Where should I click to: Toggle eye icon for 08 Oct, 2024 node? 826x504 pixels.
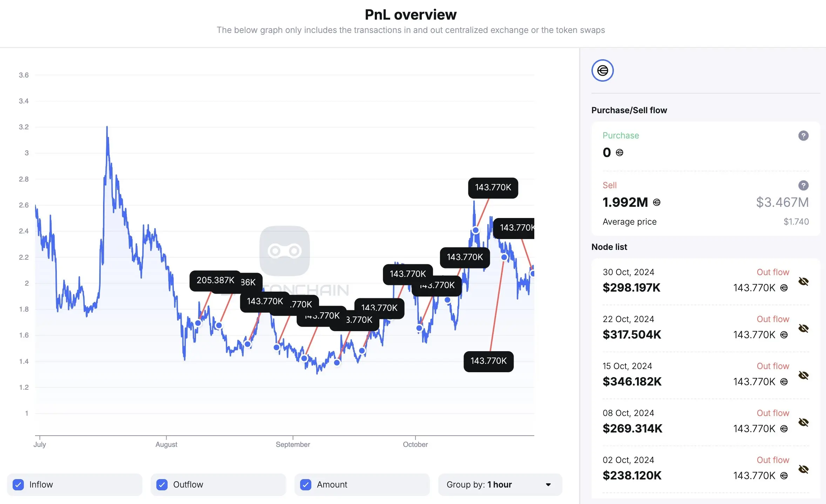[803, 422]
